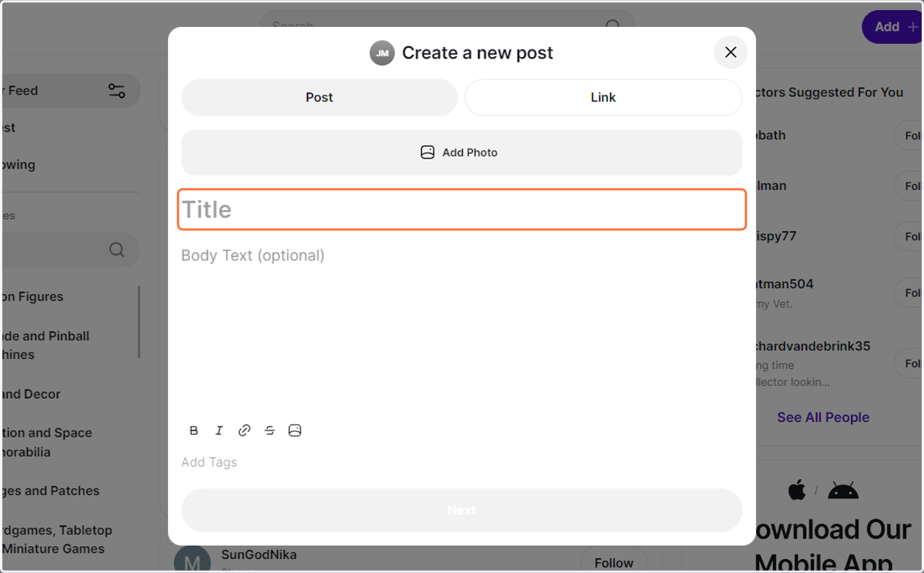
Task: Open the Boardgames, Tabletop category
Action: tap(57, 539)
